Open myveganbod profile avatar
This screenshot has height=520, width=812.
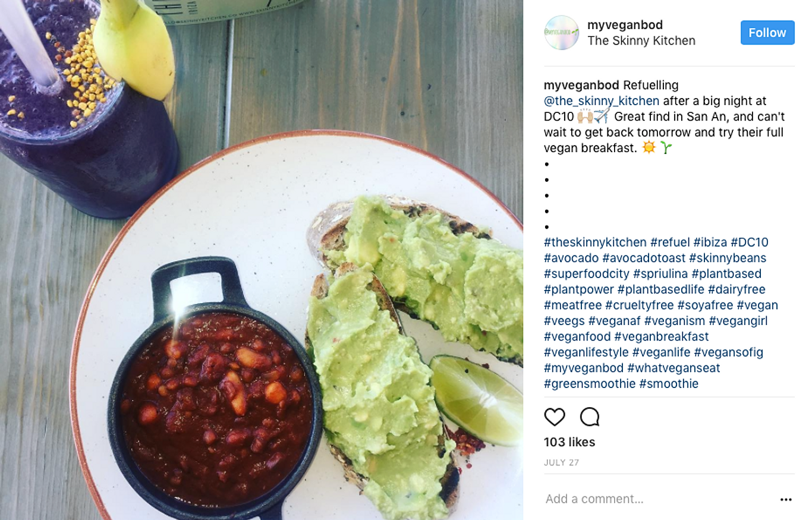561,33
